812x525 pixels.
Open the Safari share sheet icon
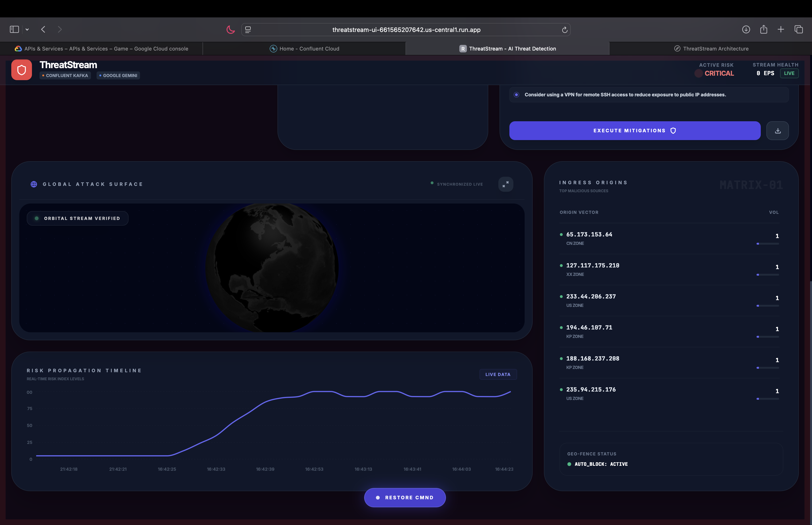pos(764,30)
